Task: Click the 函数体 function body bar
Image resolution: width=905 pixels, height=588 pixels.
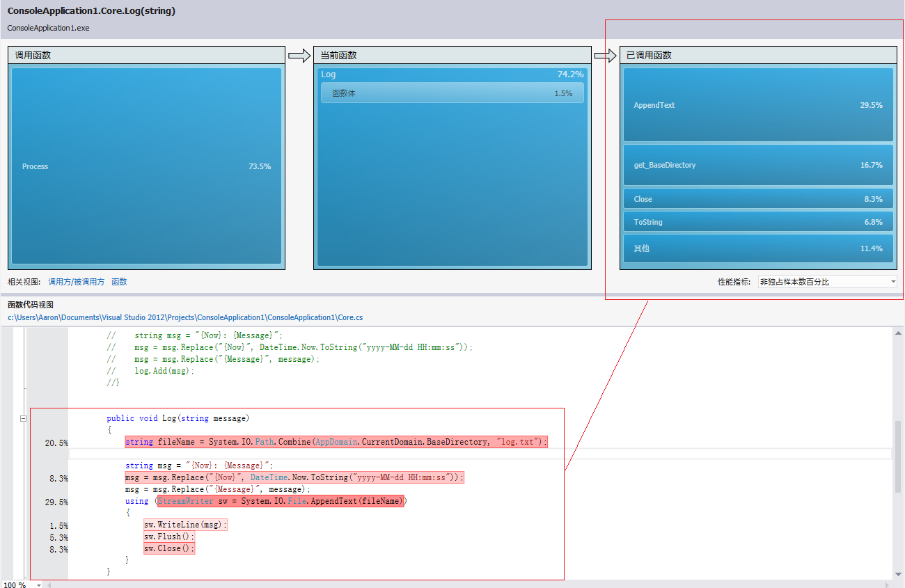Action: (x=452, y=93)
